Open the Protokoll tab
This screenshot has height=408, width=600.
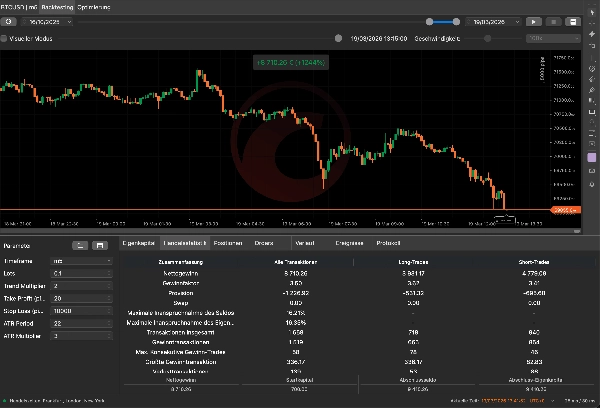pos(388,243)
